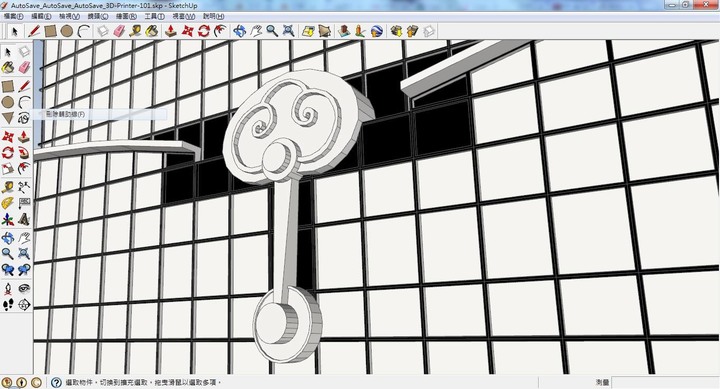
Task: Activate the Follow Me tool
Action: [x=24, y=153]
